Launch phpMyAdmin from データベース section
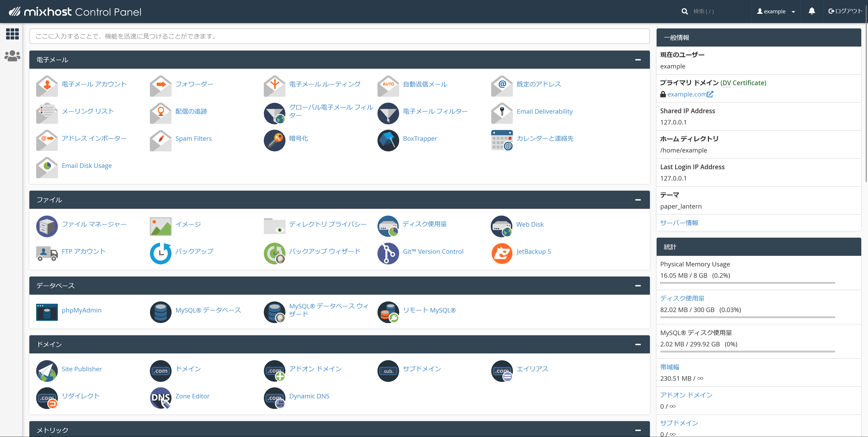 tap(82, 310)
